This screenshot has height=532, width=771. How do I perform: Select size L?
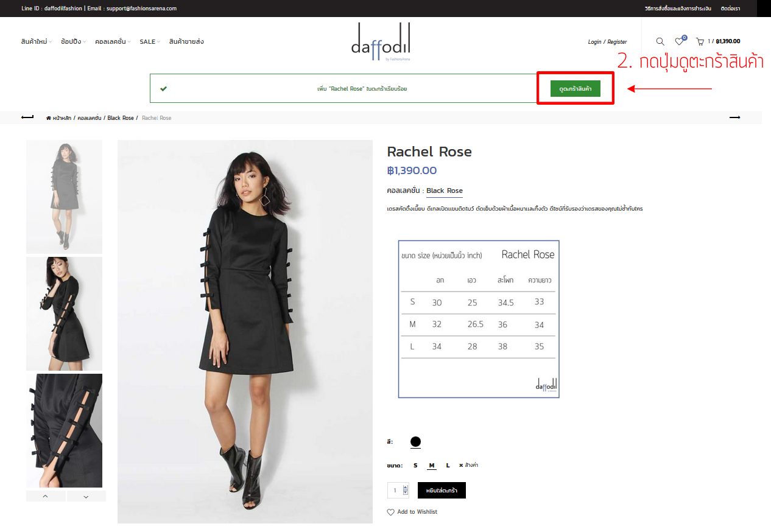[448, 466]
